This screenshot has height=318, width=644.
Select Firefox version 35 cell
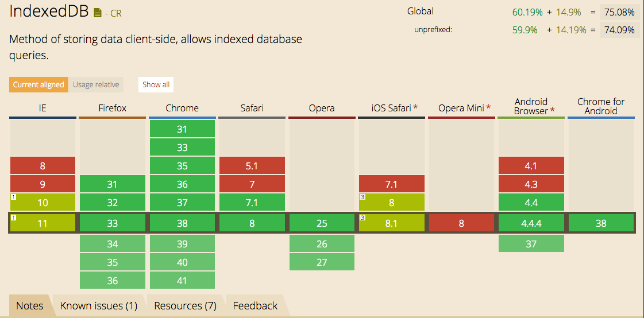(x=113, y=262)
